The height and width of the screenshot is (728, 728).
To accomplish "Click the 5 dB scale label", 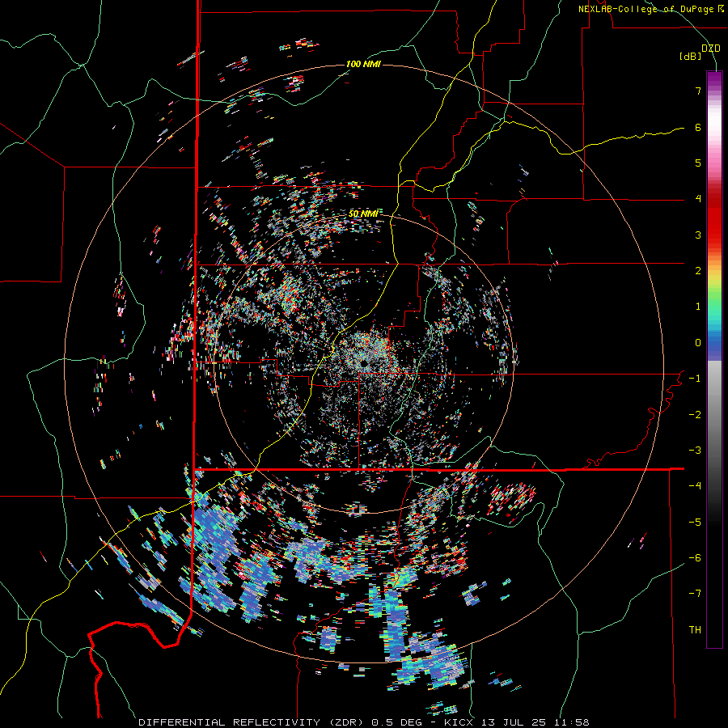I will click(x=698, y=163).
